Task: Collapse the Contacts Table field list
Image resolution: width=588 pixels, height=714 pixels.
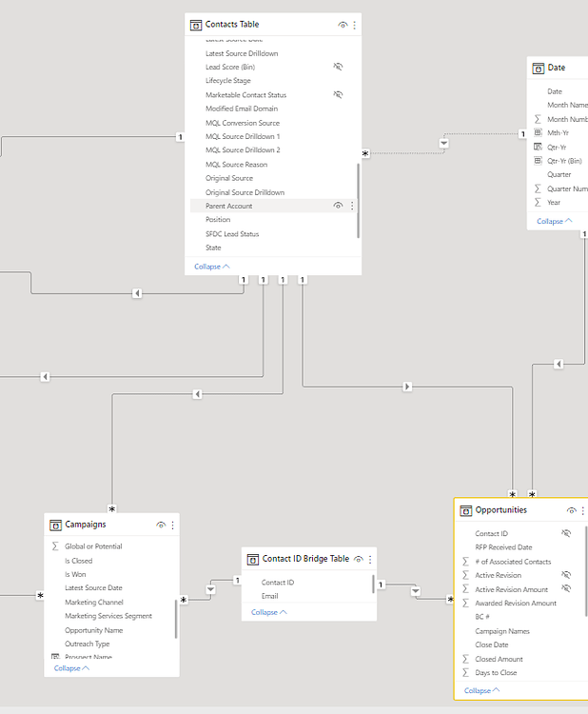Action: [x=212, y=267]
